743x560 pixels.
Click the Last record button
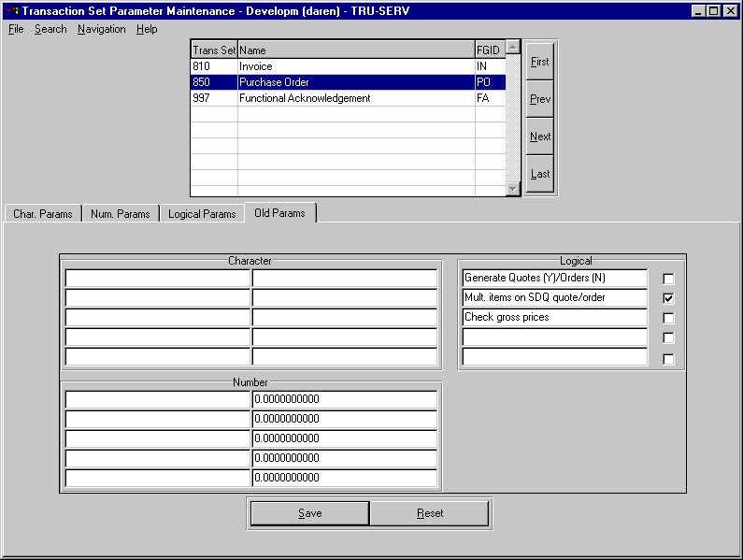click(x=540, y=174)
